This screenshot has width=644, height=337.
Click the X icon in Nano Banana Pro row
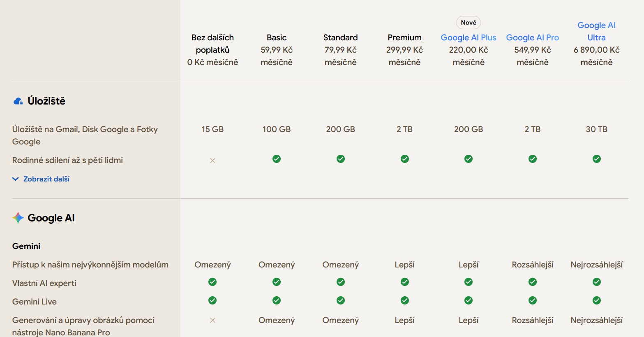212,320
